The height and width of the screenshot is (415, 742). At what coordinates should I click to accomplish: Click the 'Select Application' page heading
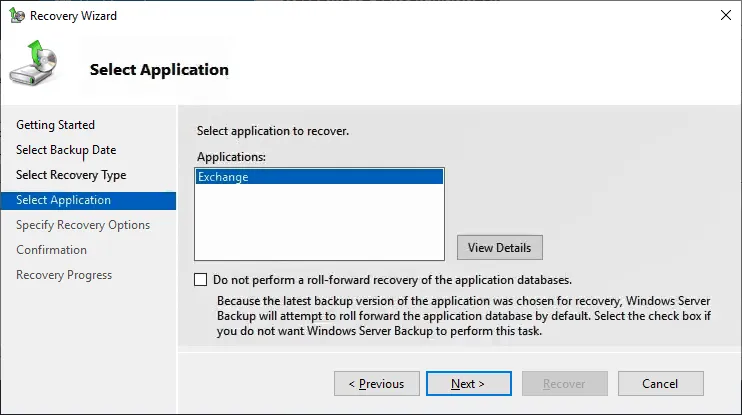pyautogui.click(x=159, y=70)
